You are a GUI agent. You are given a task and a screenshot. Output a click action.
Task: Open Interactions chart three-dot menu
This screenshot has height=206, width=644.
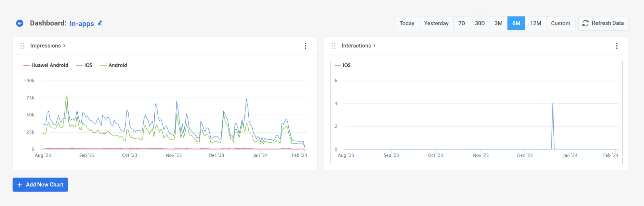coord(617,46)
